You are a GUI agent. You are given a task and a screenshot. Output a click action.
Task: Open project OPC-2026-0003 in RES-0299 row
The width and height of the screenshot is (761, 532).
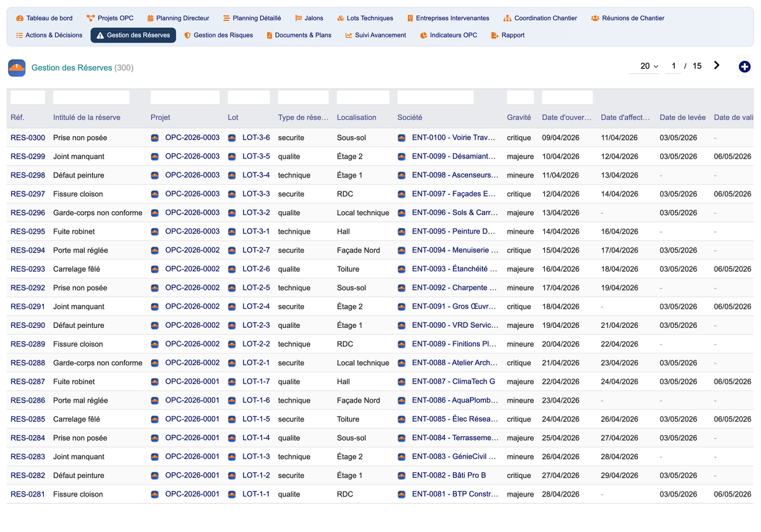pos(192,156)
